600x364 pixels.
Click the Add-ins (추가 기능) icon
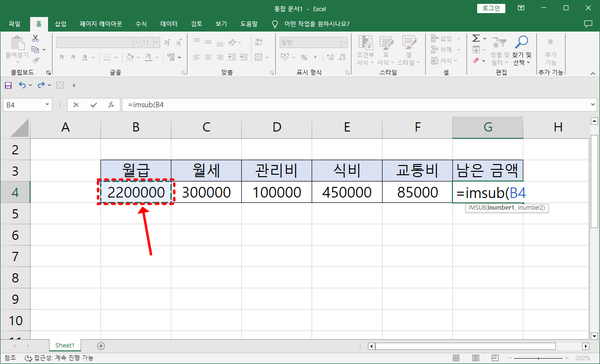tap(550, 42)
